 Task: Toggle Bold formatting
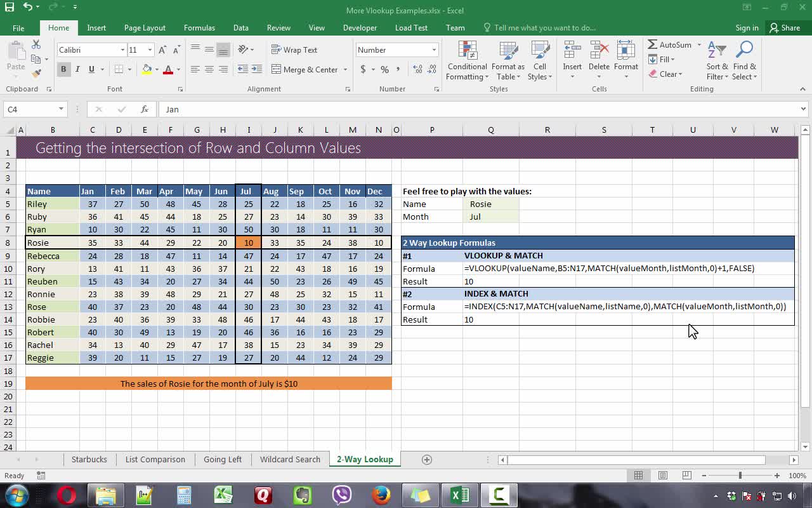63,69
